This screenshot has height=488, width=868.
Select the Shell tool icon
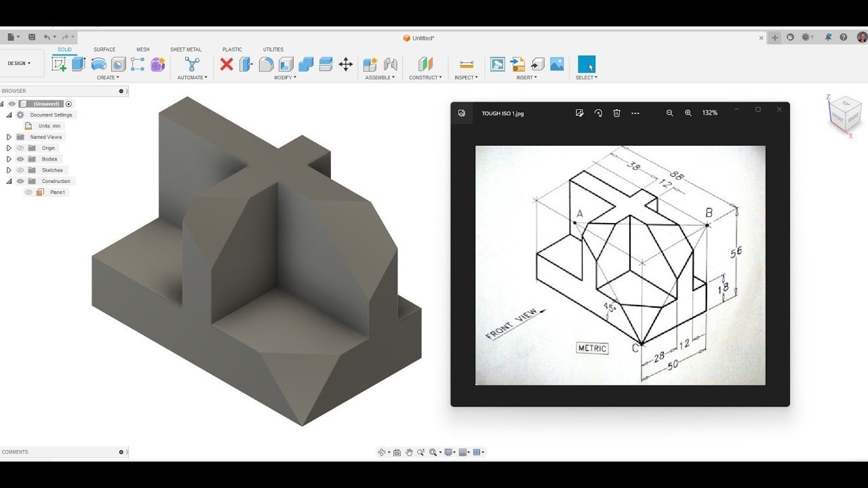pos(286,64)
